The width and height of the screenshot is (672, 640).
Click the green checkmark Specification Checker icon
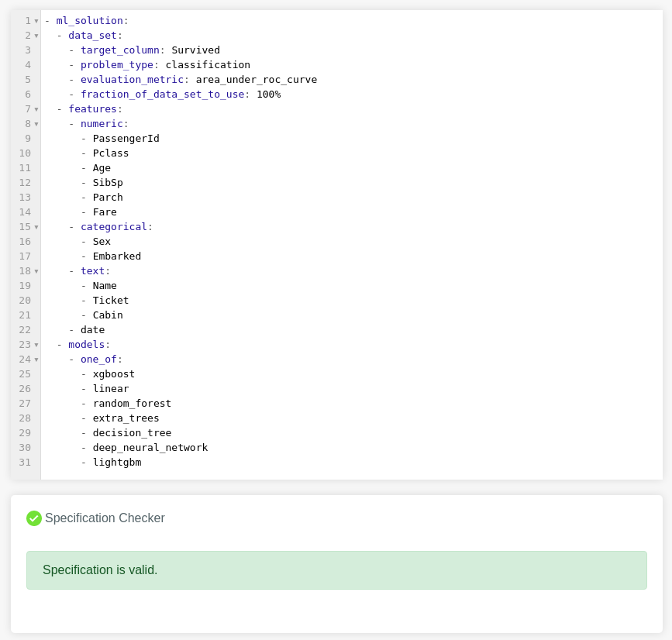coord(34,518)
